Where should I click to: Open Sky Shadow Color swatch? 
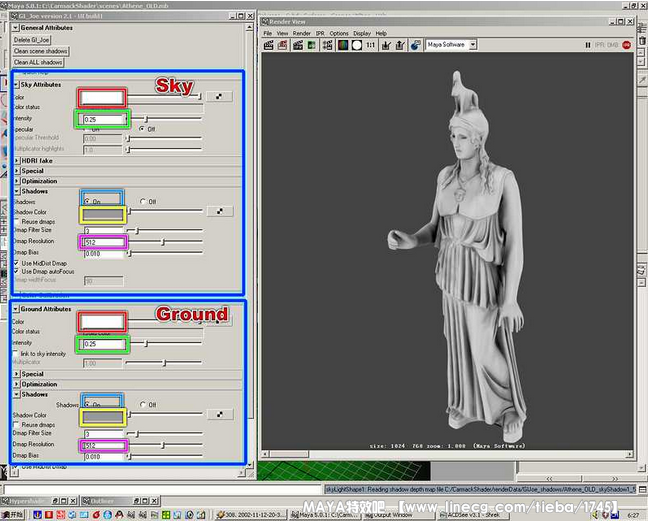click(x=103, y=215)
